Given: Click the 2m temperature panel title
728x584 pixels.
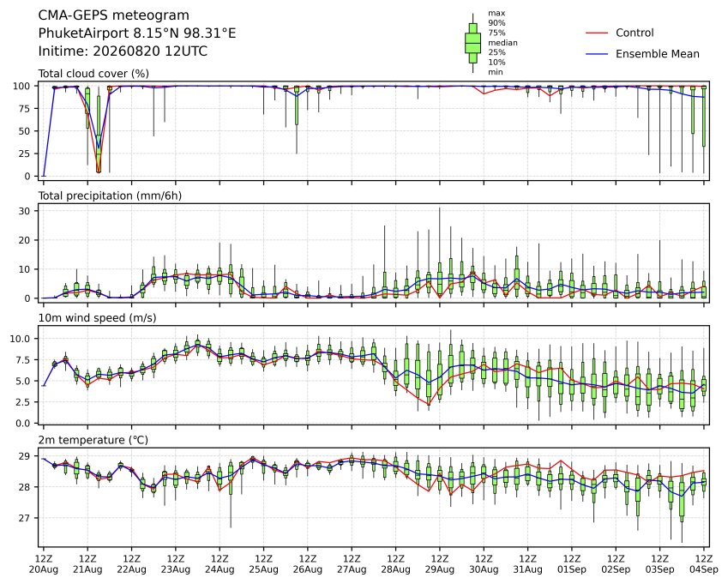Looking at the screenshot, I should point(93,440).
